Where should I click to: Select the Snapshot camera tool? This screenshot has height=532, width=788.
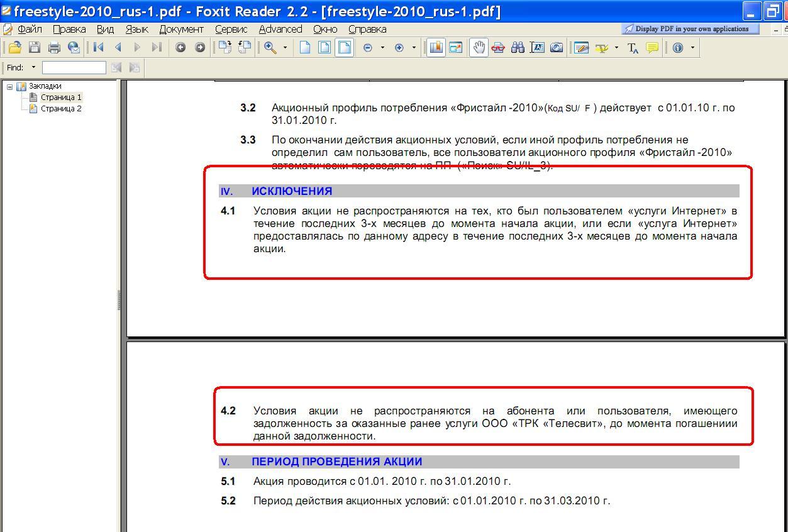pyautogui.click(x=557, y=47)
